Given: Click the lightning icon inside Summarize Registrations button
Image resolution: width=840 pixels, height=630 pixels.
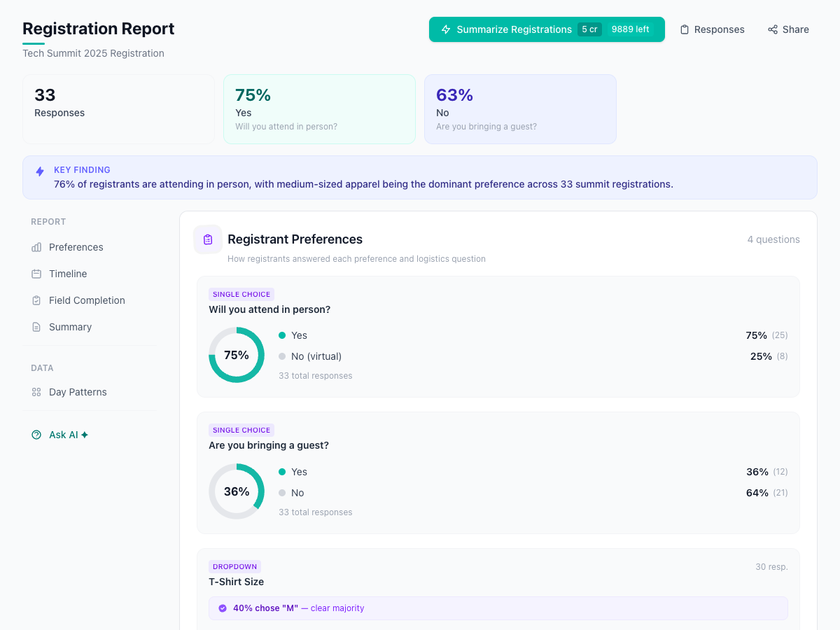Looking at the screenshot, I should 446,29.
